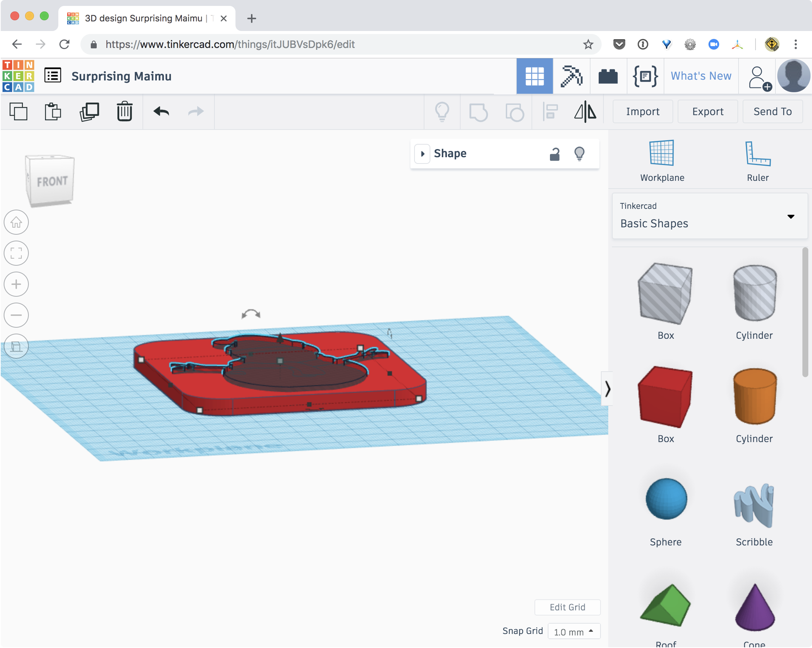Select the Surprising Maimu browser tab
This screenshot has width=812, height=648.
tap(143, 18)
